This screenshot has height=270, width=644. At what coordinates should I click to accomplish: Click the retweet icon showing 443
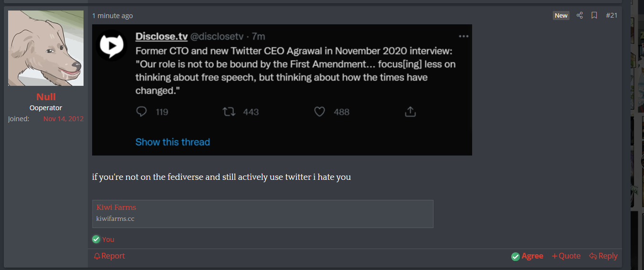229,112
